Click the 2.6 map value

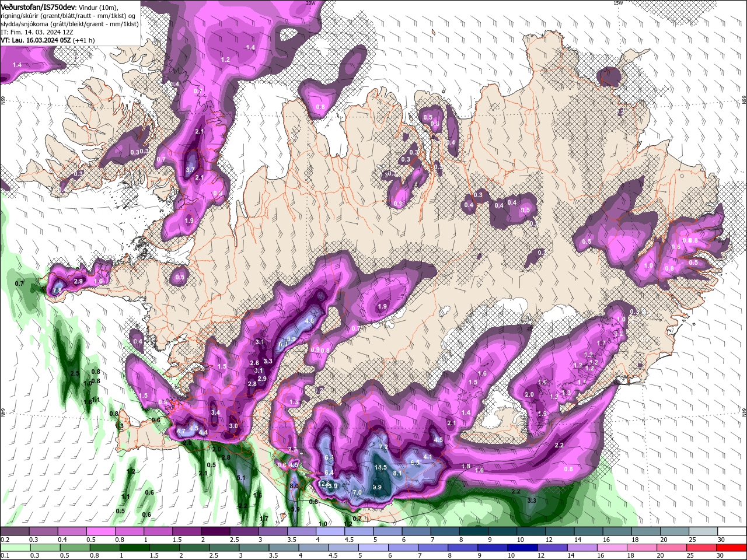pyautogui.click(x=254, y=363)
